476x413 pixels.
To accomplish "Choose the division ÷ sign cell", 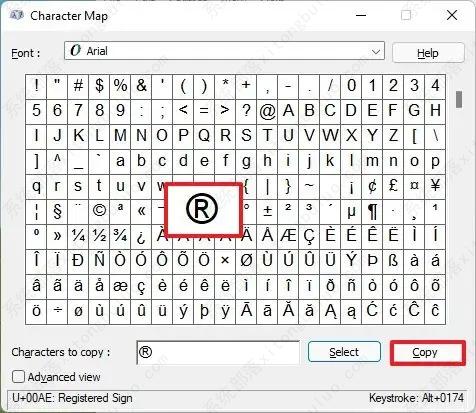I will (x=57, y=311).
